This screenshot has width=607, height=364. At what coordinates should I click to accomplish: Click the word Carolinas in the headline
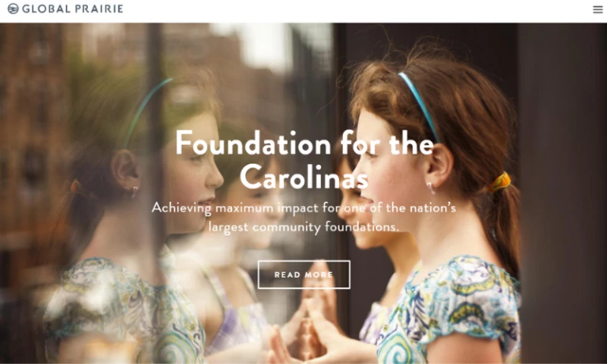coord(304,177)
